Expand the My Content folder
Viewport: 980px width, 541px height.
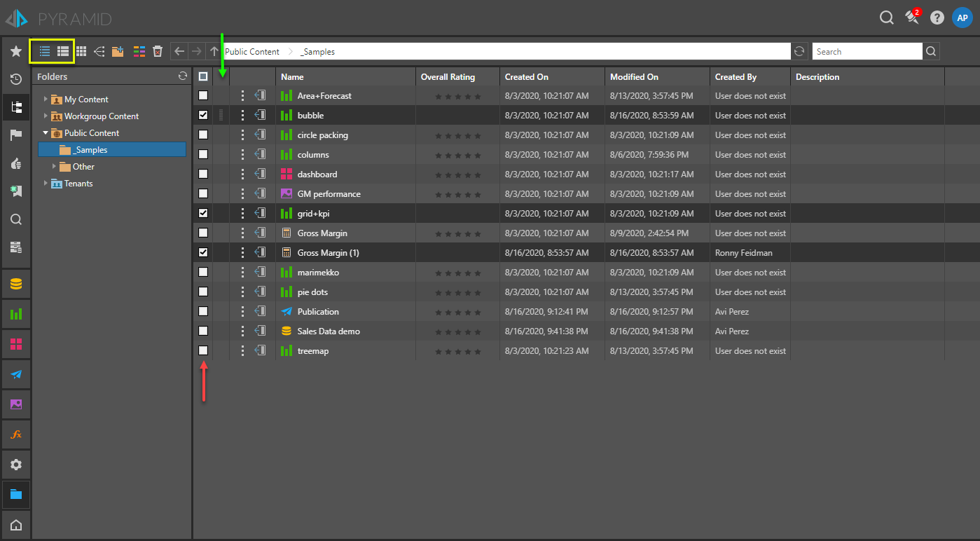46,100
